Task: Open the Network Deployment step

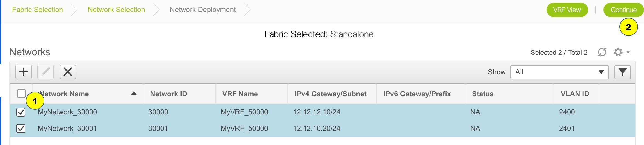Action: point(203,10)
